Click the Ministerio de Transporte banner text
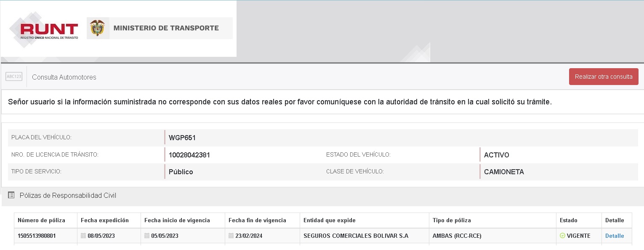This screenshot has height=250, width=644. coord(166,28)
